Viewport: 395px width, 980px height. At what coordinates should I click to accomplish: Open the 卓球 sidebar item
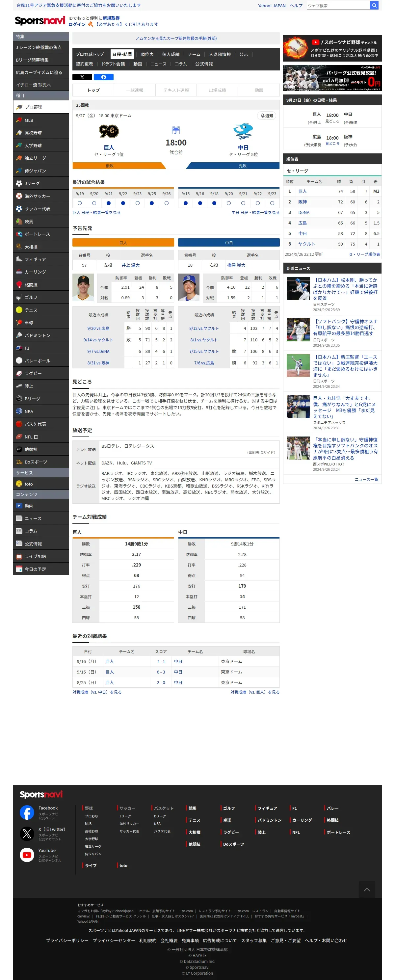pyautogui.click(x=41, y=323)
